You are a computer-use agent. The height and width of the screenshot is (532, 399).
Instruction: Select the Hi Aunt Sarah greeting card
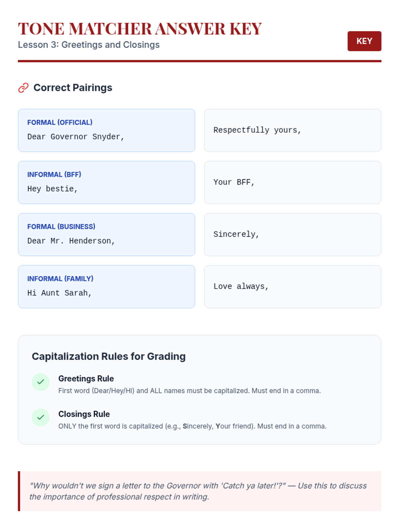point(106,287)
